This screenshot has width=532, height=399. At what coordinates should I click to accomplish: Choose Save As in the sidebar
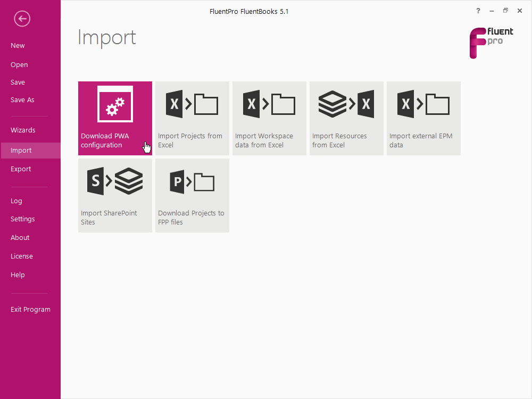[x=22, y=100]
